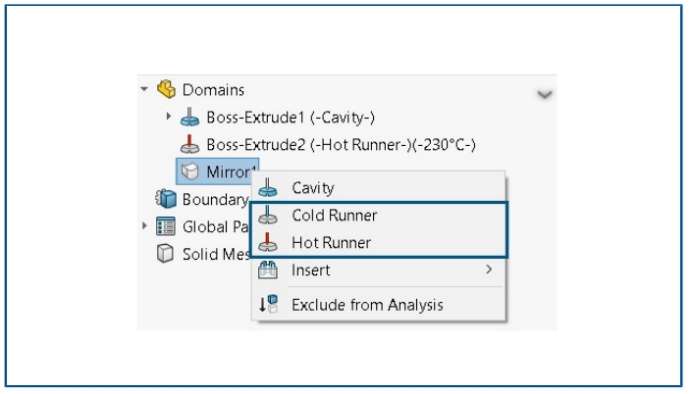Click the panel collapse chevron at top right
The width and height of the screenshot is (692, 394).
click(x=545, y=94)
